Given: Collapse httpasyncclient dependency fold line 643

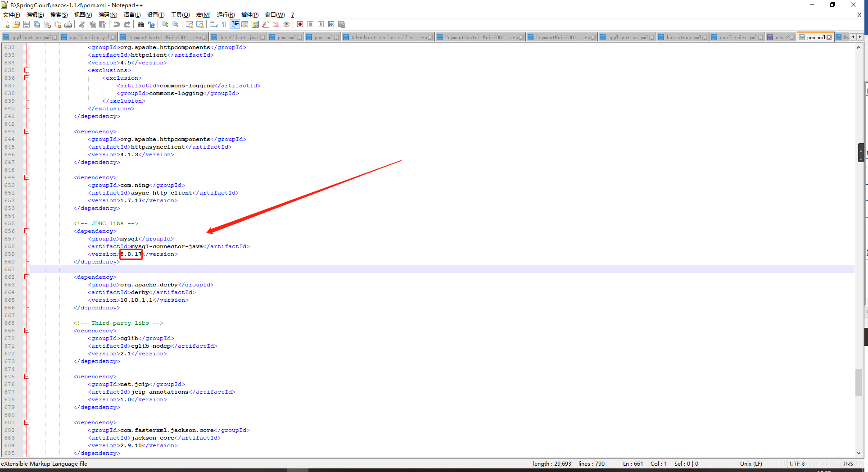Looking at the screenshot, I should 27,132.
